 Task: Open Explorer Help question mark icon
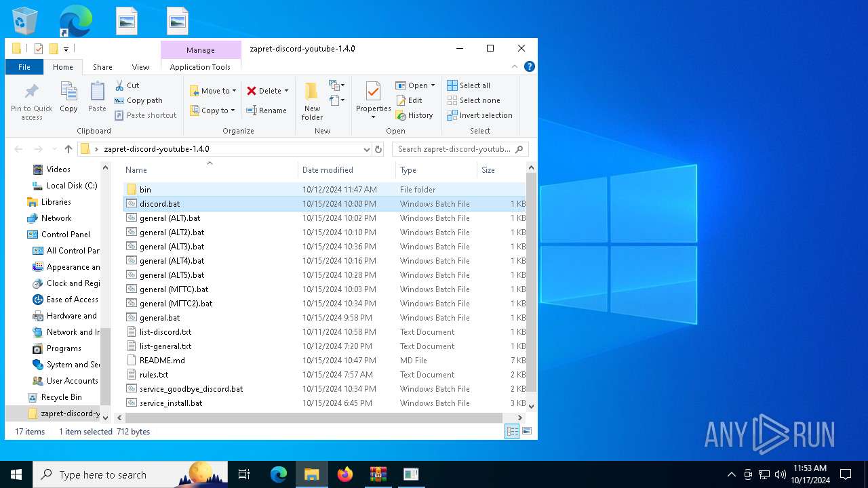click(530, 66)
